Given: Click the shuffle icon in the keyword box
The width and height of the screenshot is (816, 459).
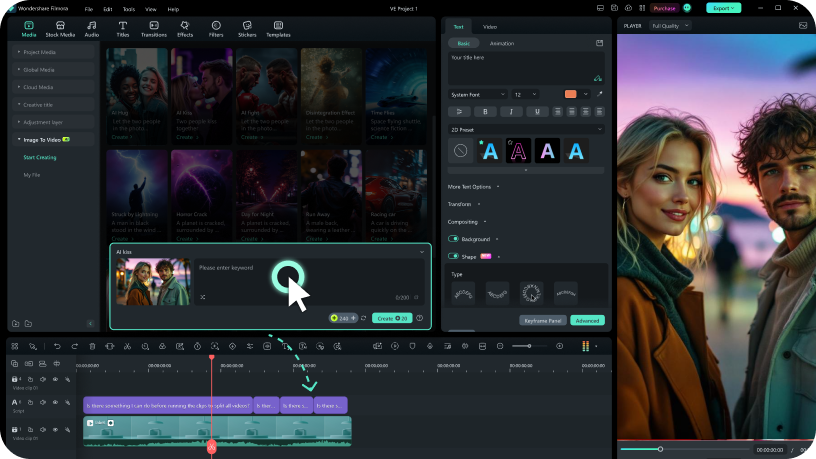Looking at the screenshot, I should (x=202, y=297).
